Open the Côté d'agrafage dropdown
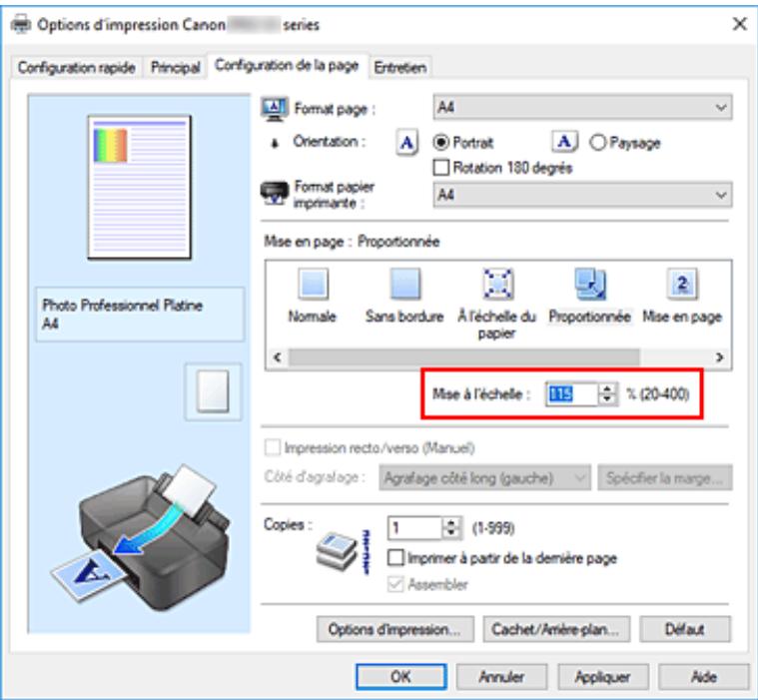Image resolution: width=758 pixels, height=700 pixels. (x=484, y=478)
